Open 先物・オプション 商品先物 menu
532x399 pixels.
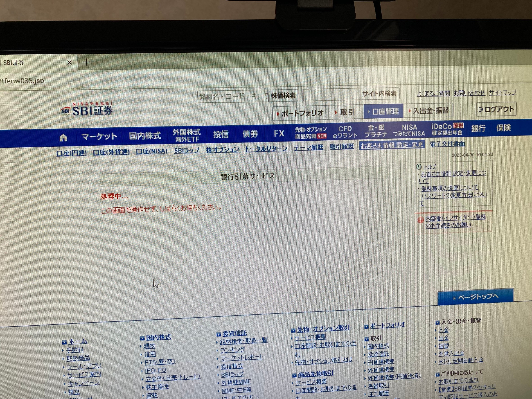click(311, 133)
